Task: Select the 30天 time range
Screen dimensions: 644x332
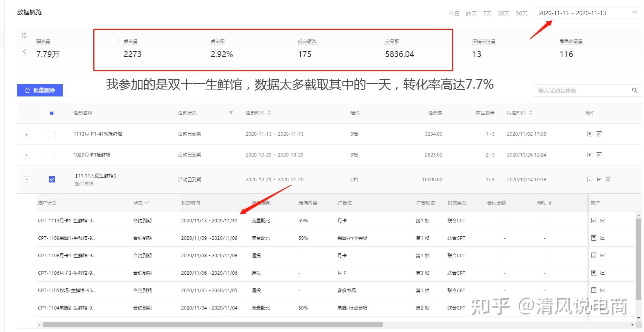Action: click(504, 14)
